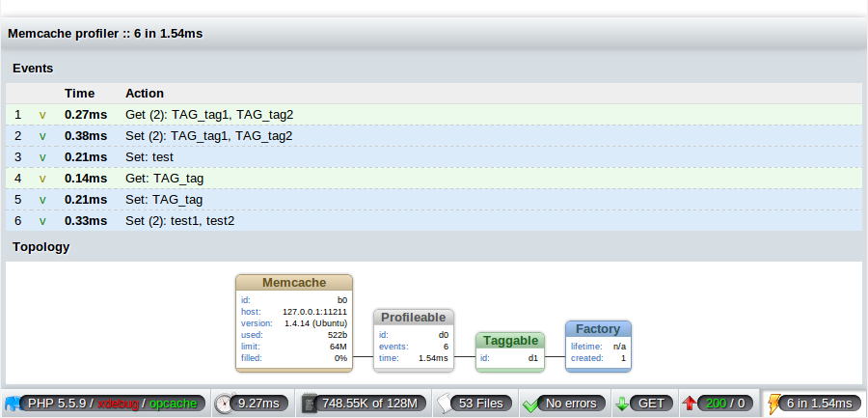Viewport: 868px width, 418px height.
Task: Click limit value 64M
Action: coord(339,347)
